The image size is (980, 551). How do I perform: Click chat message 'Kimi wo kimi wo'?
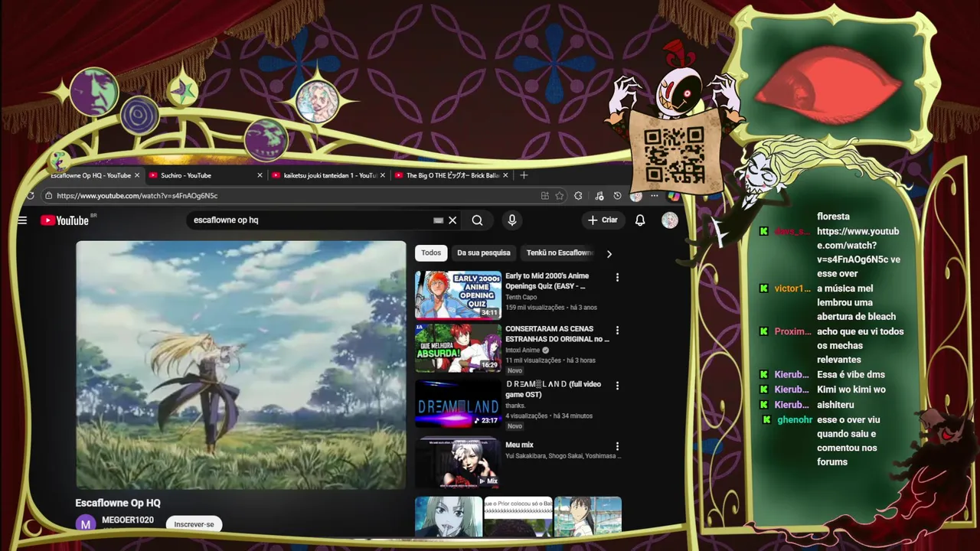[851, 390]
